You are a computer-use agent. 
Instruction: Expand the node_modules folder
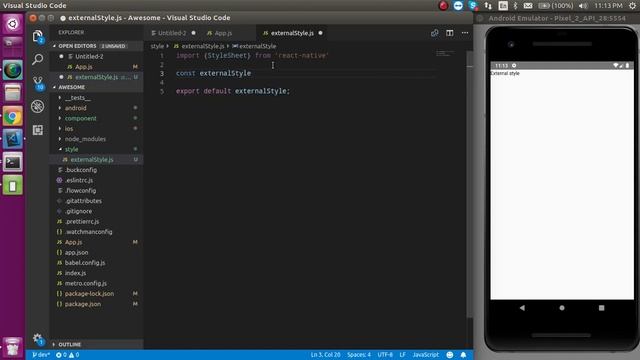[96, 139]
